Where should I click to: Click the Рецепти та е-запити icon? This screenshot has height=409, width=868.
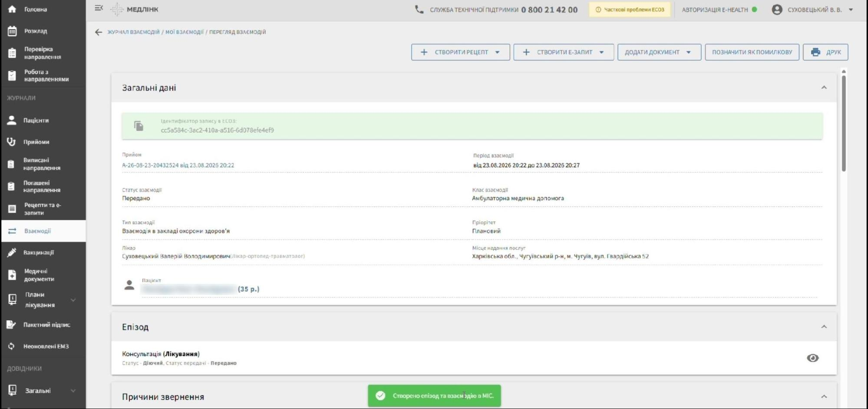pyautogui.click(x=12, y=209)
